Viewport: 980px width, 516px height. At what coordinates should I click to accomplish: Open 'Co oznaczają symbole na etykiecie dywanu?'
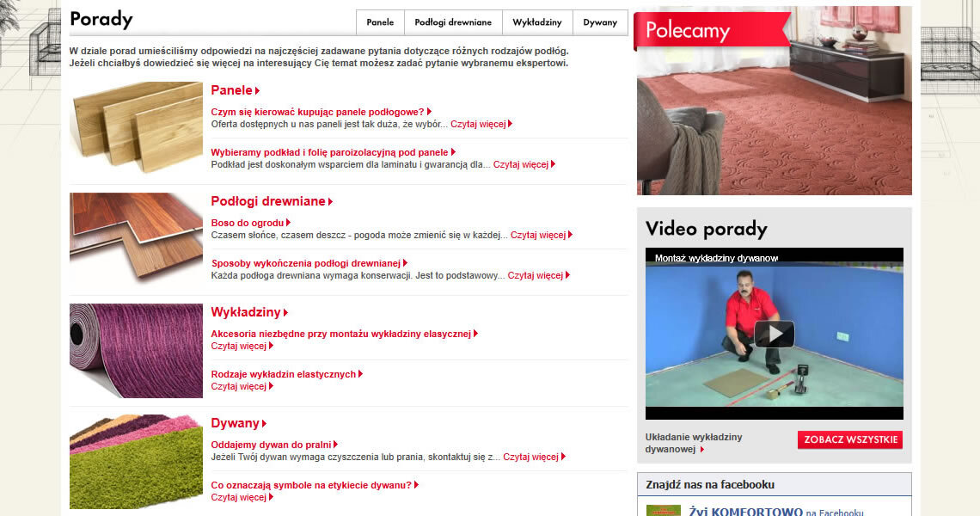point(311,485)
